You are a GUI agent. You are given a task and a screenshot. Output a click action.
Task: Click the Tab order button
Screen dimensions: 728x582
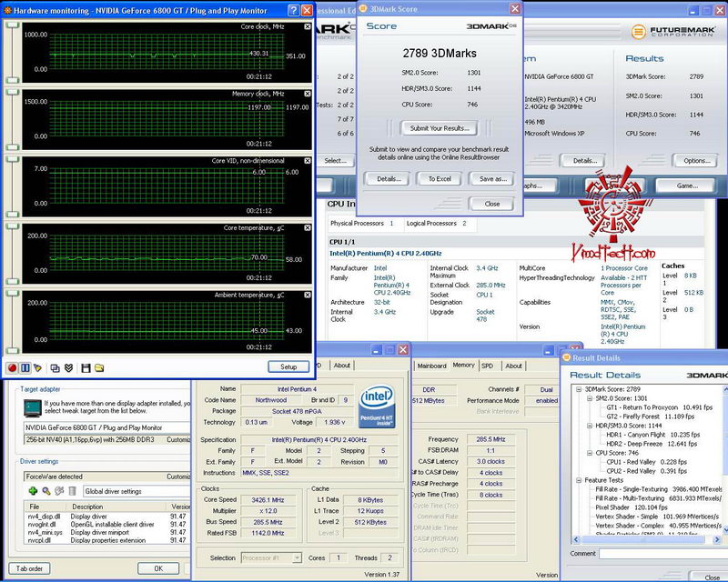[x=29, y=568]
